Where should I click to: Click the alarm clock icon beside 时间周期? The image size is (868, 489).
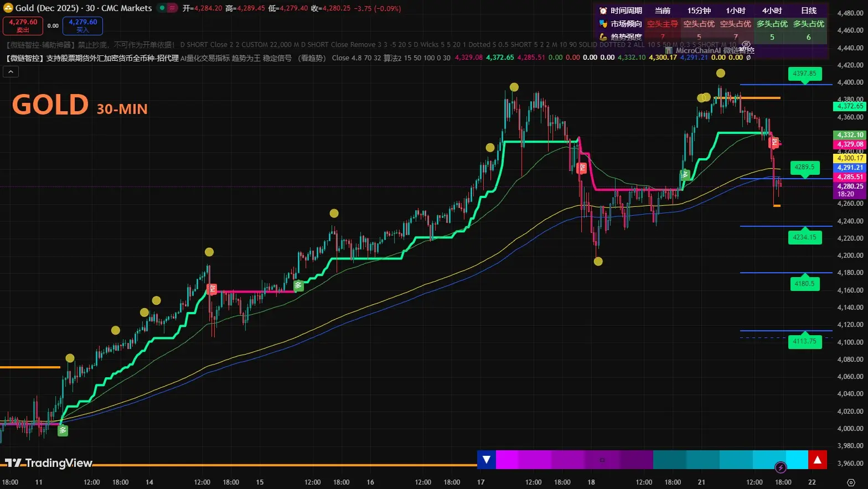click(603, 11)
